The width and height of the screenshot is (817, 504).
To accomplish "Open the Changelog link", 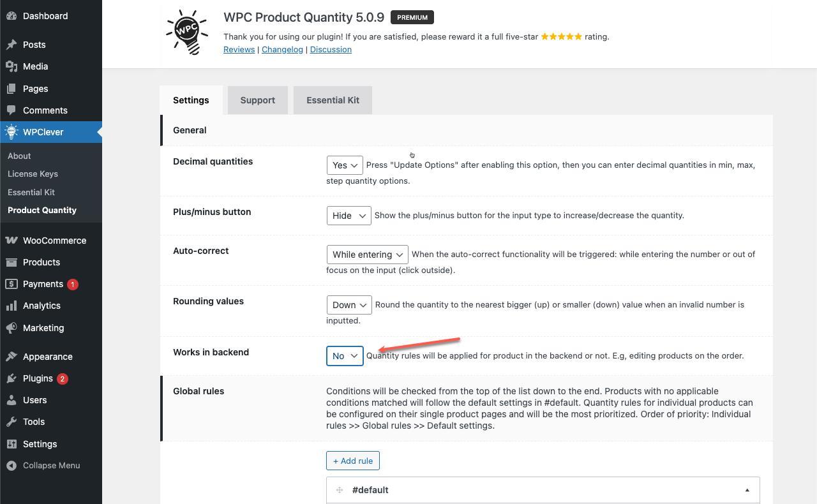I will click(282, 49).
